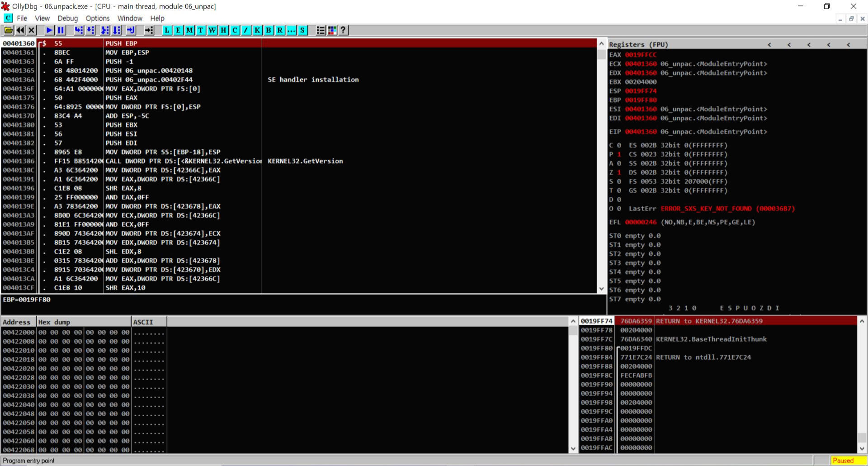The image size is (868, 466).
Task: Show Memory map with M button
Action: click(x=189, y=30)
